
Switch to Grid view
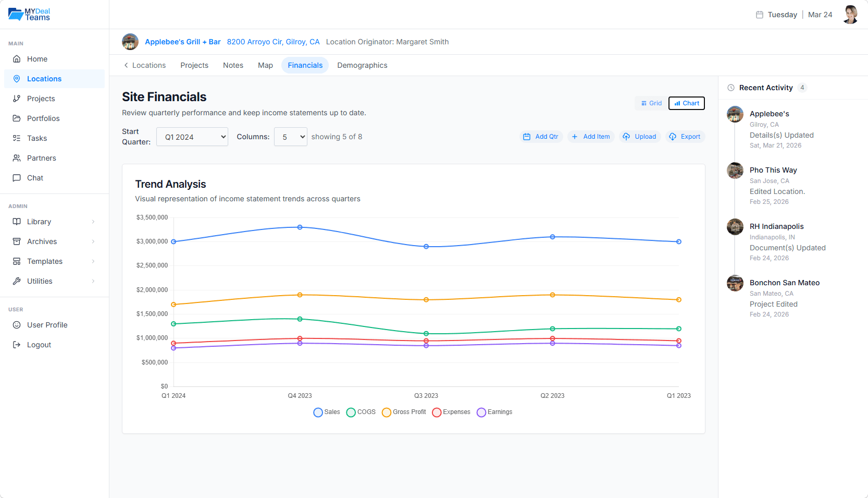pyautogui.click(x=651, y=103)
